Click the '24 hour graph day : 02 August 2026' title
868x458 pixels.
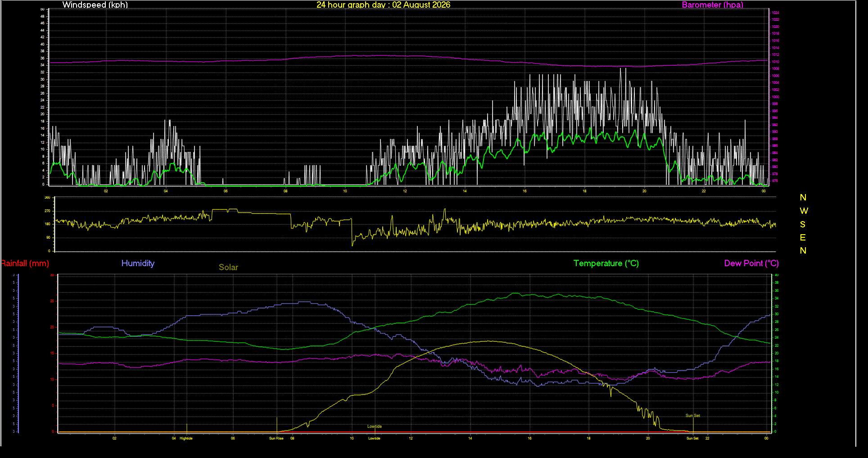tap(383, 5)
